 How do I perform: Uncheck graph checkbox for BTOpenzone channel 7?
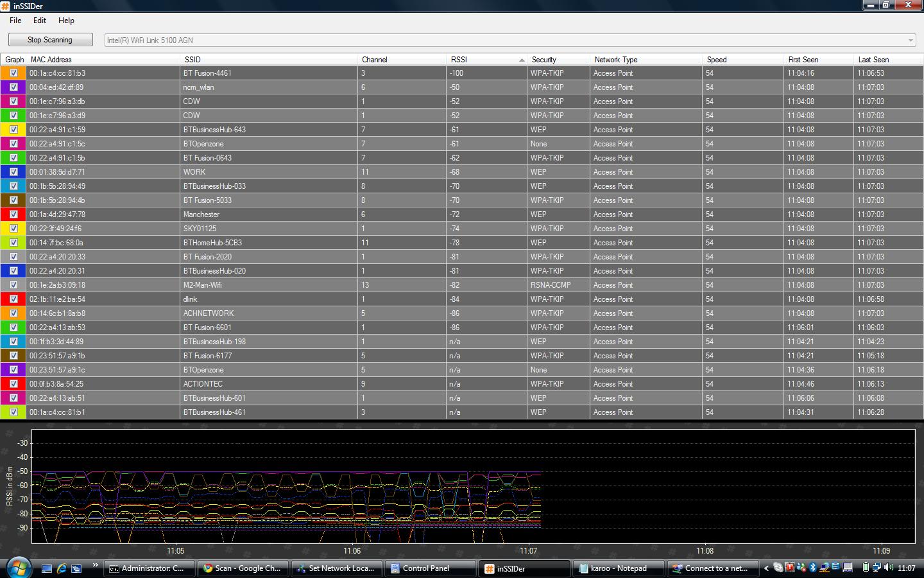coord(13,144)
